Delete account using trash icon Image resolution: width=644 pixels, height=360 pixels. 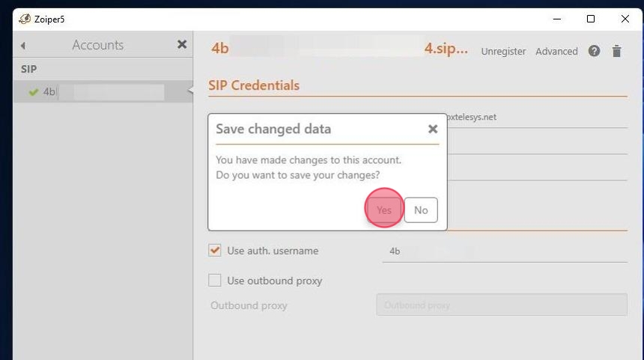[617, 51]
